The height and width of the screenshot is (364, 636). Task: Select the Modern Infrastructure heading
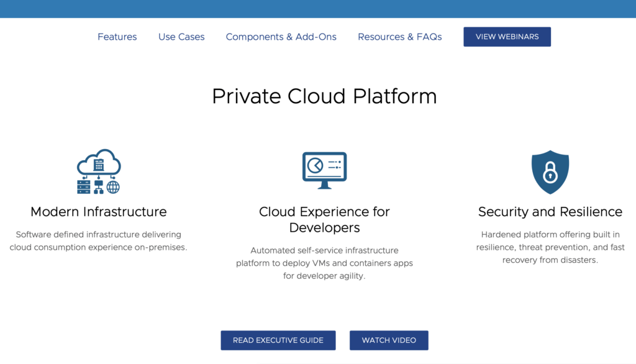tap(99, 212)
